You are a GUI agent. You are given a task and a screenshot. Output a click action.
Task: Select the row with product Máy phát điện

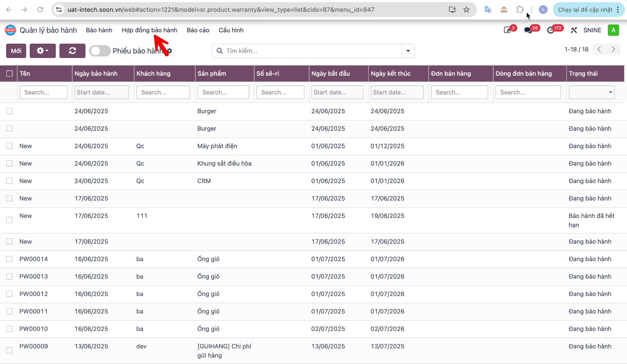tap(9, 146)
